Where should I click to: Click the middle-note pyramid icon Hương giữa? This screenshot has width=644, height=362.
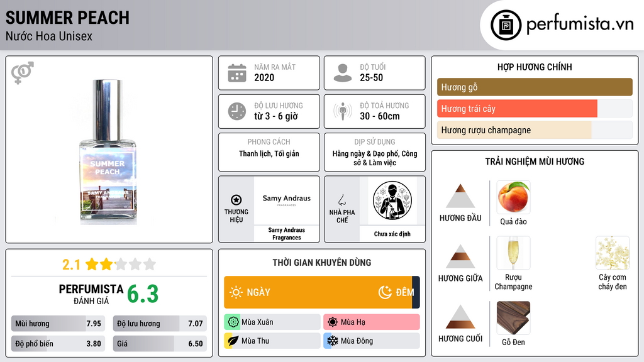tap(460, 256)
